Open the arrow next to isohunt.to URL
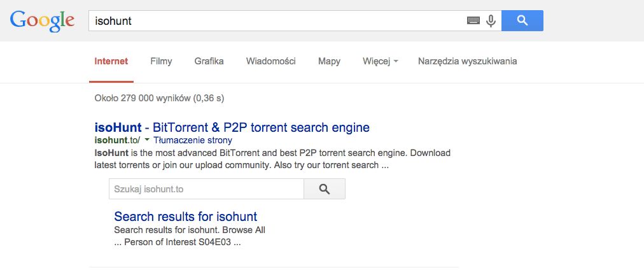The width and height of the screenshot is (644, 270). click(147, 140)
